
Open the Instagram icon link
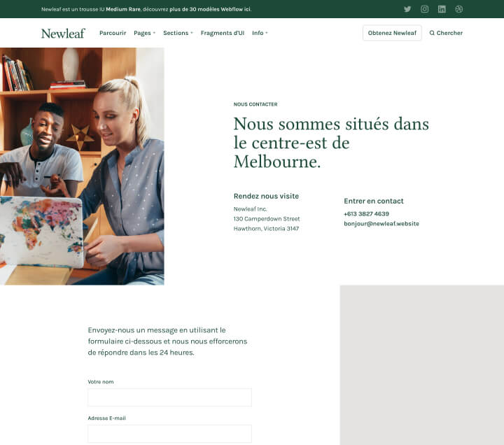pos(425,9)
